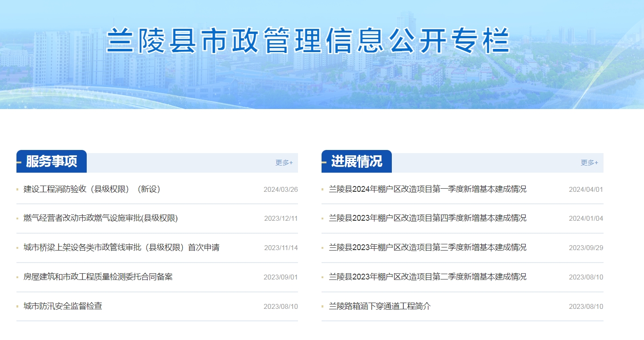Open 更多+ link beside 进展情况

pyautogui.click(x=589, y=162)
